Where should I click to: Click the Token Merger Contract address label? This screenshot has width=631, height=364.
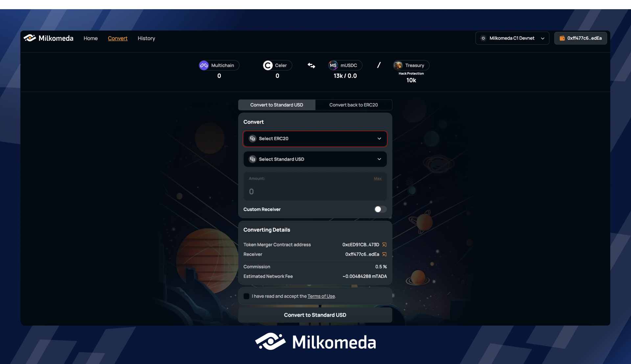click(x=277, y=245)
